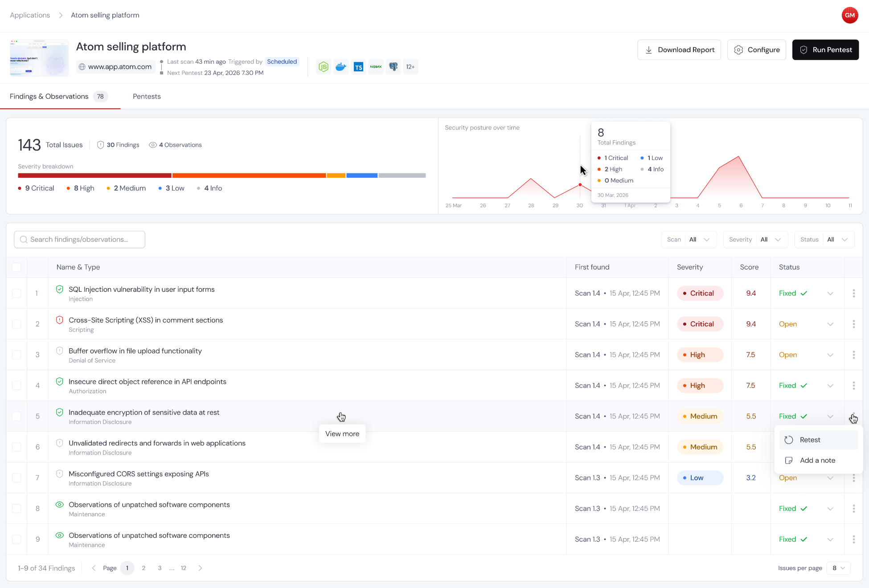Go to next page with the right arrow
Screen dimensions: 869x588
tap(200, 568)
